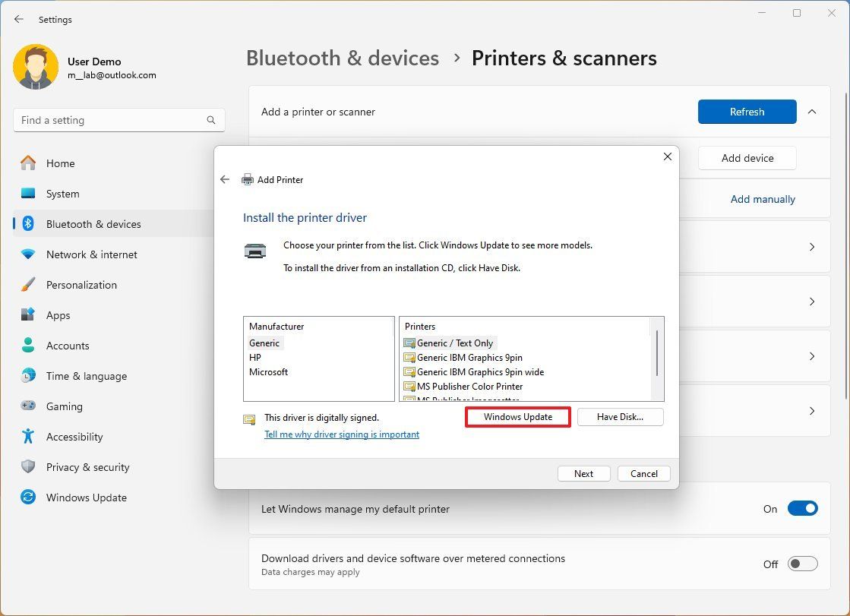The height and width of the screenshot is (616, 850).
Task: Click the Apps icon in the sidebar
Action: (28, 315)
